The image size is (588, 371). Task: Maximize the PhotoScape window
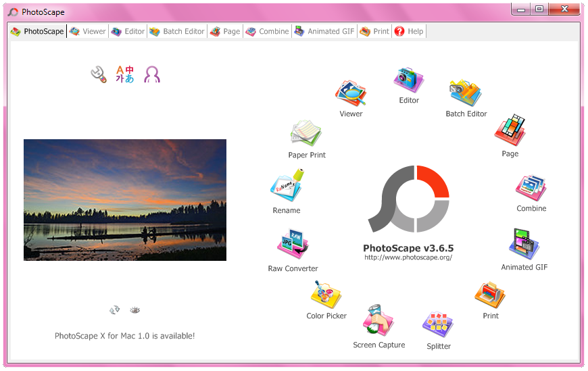tap(539, 9)
